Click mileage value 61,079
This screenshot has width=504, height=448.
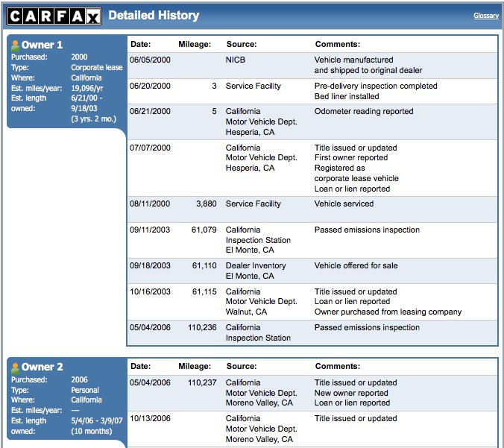pos(204,230)
